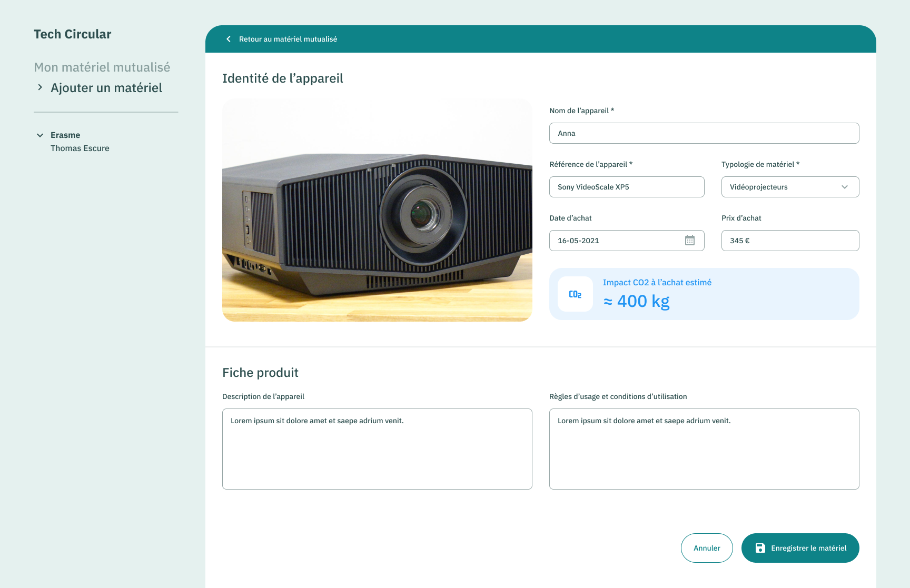This screenshot has height=588, width=910.
Task: Focus the Référence de l'appareil field
Action: click(x=626, y=187)
